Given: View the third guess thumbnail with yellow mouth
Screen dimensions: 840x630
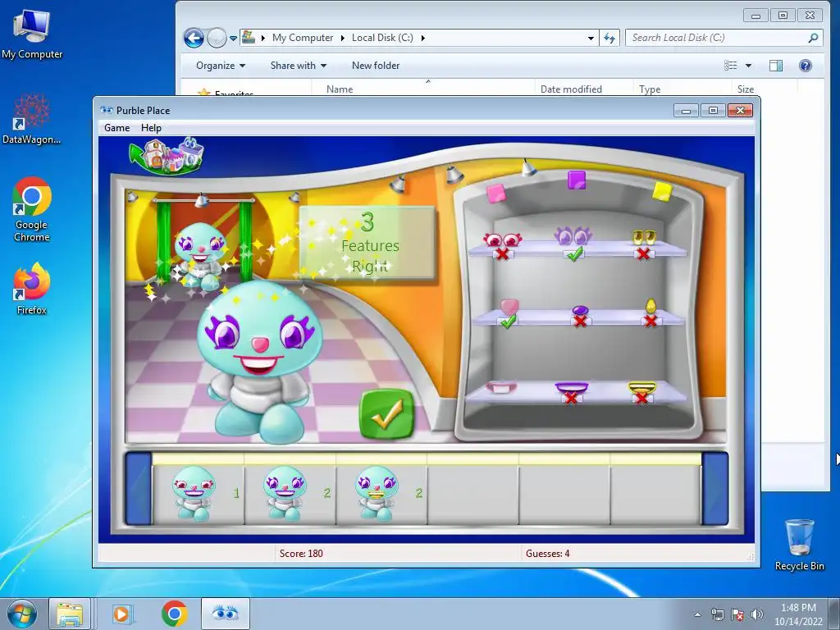Looking at the screenshot, I should click(382, 494).
